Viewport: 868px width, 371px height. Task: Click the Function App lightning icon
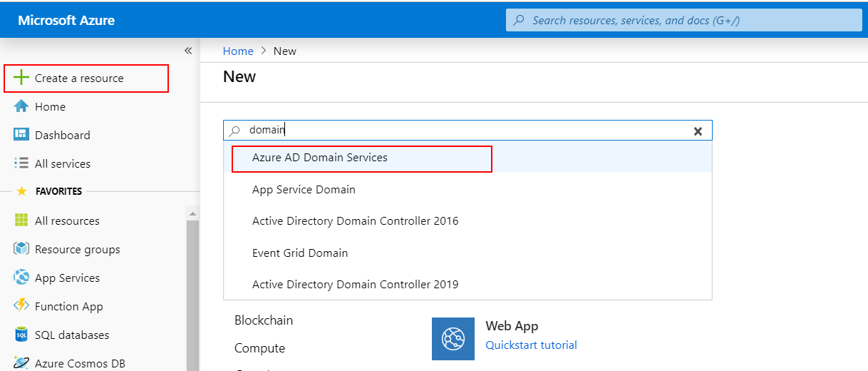tap(21, 306)
